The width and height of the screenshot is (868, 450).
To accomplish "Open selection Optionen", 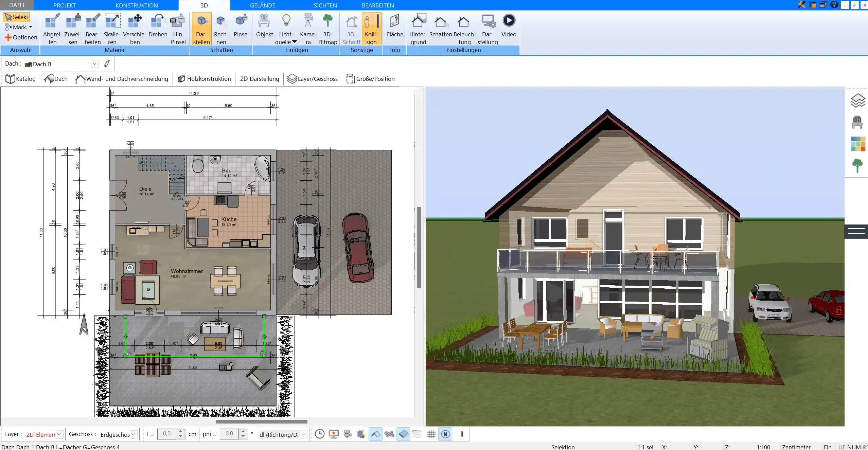I will coord(21,37).
